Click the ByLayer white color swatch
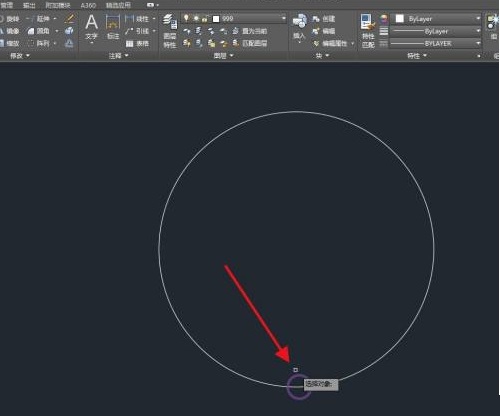 (x=399, y=19)
